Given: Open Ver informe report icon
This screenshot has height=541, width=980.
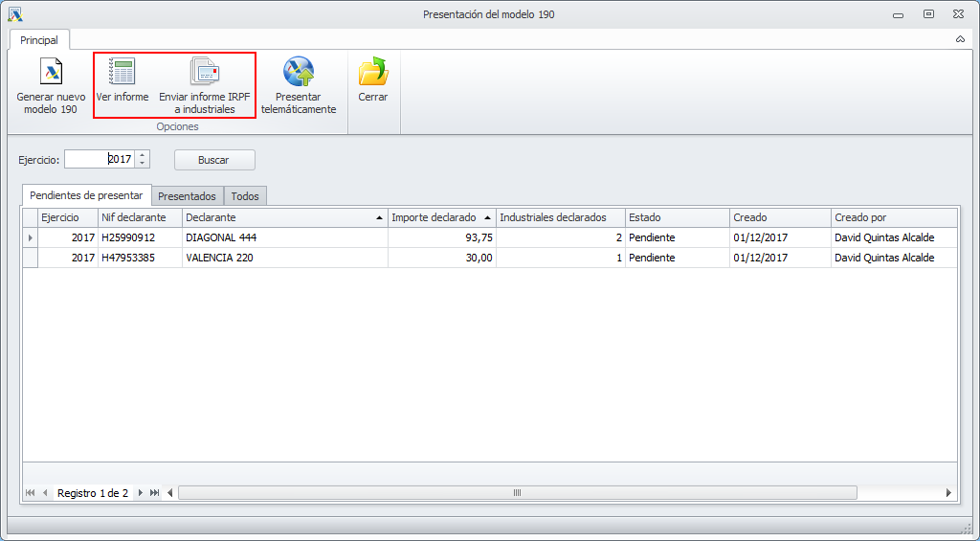Looking at the screenshot, I should point(122,71).
